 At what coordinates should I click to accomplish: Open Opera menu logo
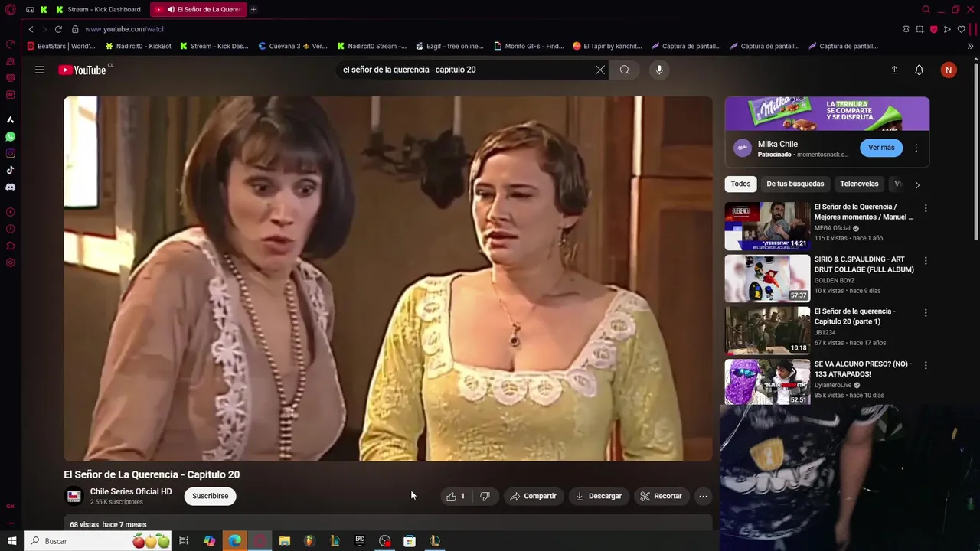point(10,9)
